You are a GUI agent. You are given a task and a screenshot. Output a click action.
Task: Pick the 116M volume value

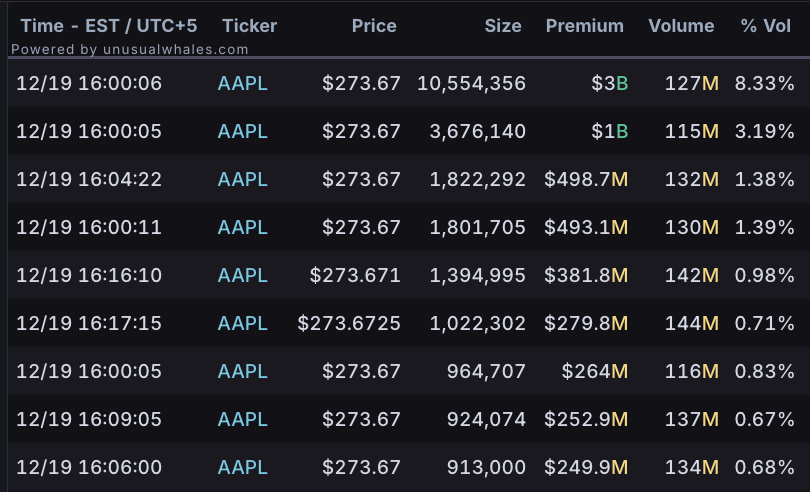[x=692, y=371]
